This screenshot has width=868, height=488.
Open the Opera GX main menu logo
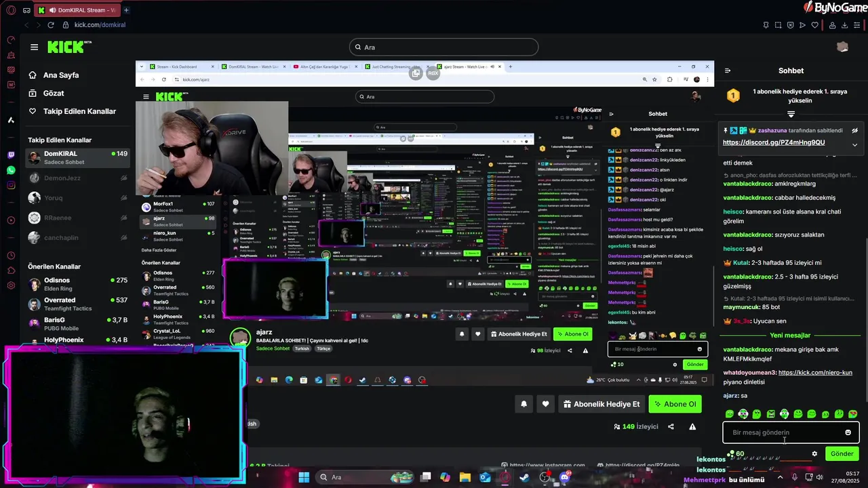coord(11,10)
